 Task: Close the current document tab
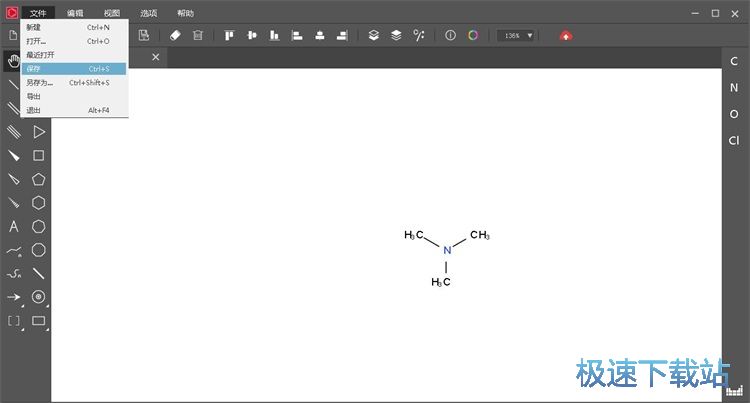(x=156, y=57)
